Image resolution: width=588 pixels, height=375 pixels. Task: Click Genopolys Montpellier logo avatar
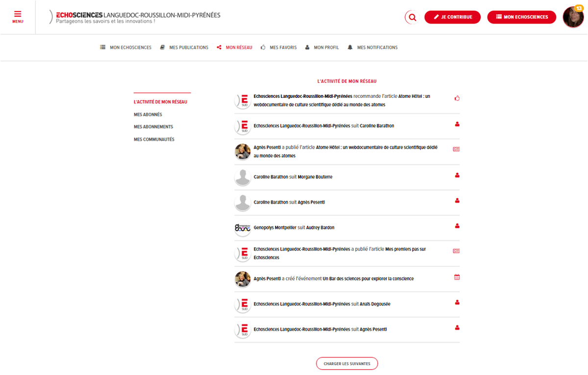(243, 228)
